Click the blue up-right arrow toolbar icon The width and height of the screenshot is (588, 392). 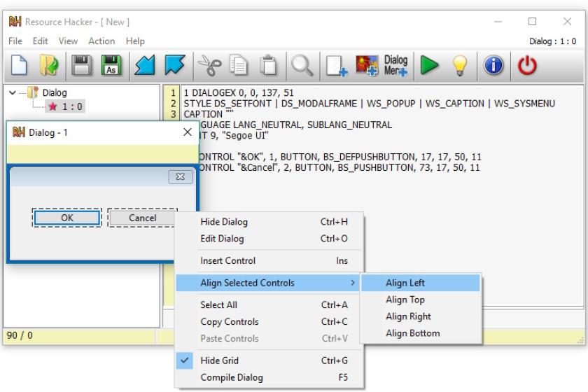tap(175, 65)
